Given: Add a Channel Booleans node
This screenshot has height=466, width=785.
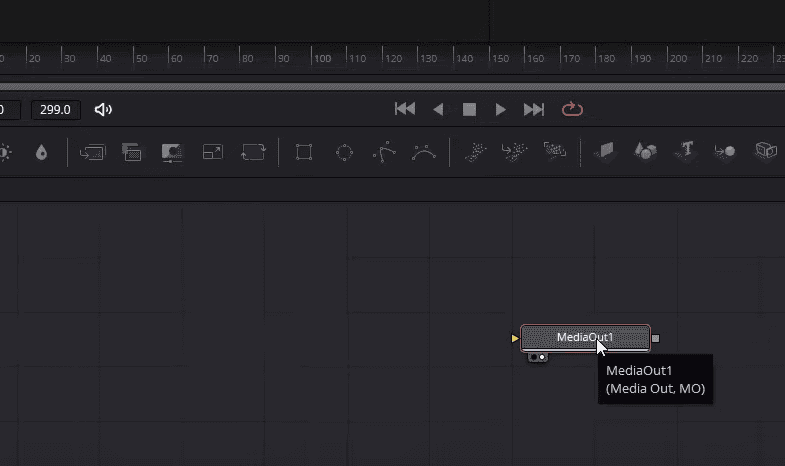Looking at the screenshot, I should 132,152.
